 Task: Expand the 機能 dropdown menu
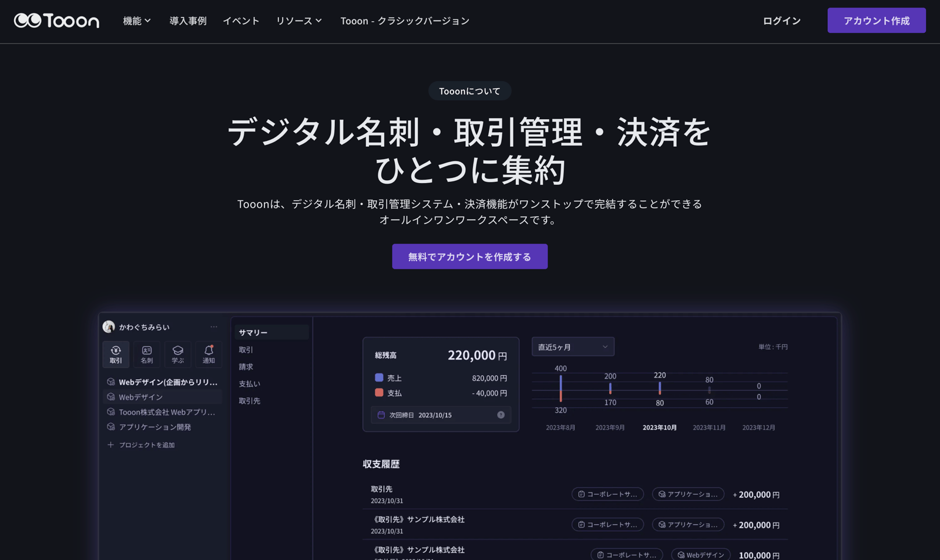[137, 21]
